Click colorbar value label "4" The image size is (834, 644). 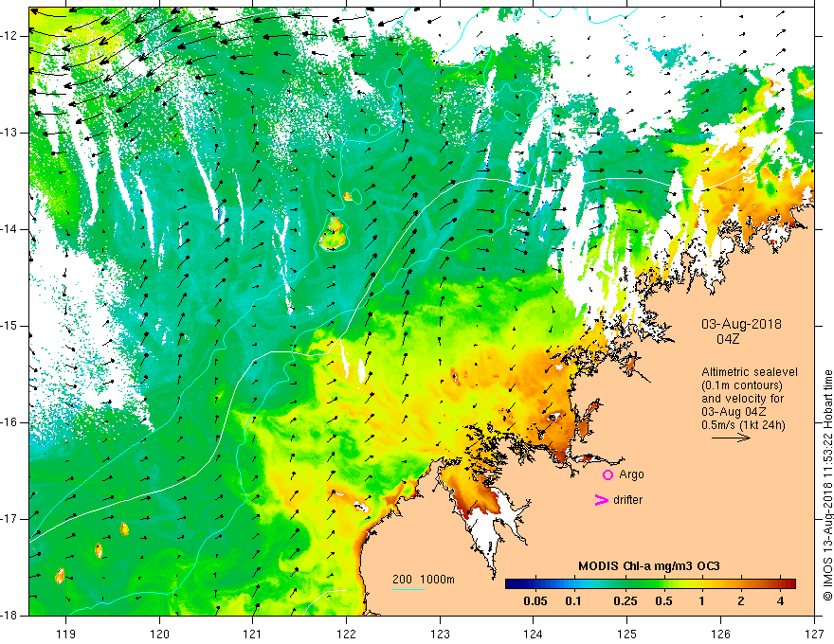[x=780, y=601]
